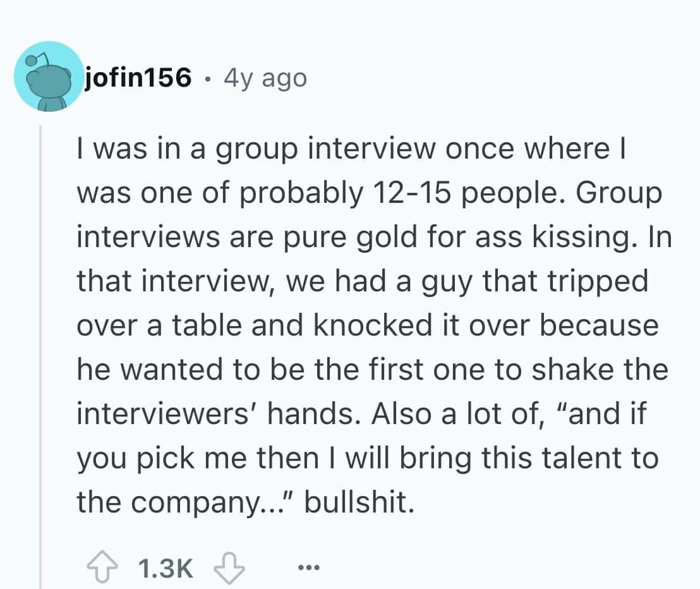Click jofin156's Snoo avatar
This screenshot has width=700, height=589.
(48, 78)
